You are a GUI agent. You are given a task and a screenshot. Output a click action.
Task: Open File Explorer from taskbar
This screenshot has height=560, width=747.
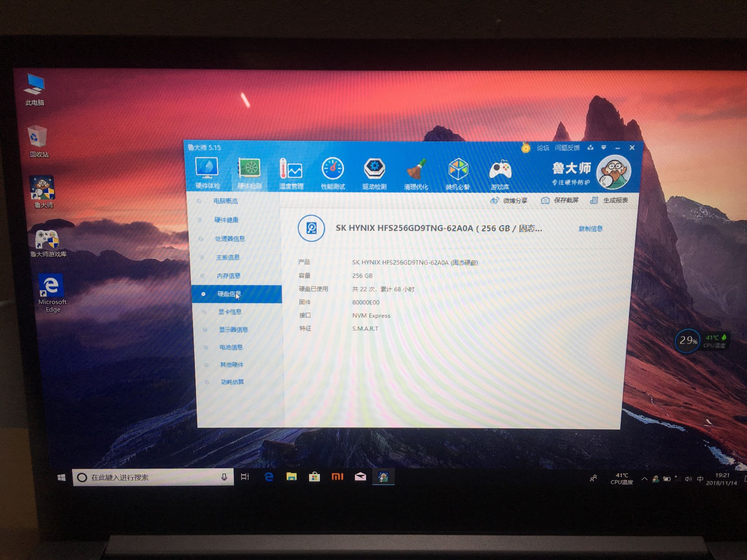click(x=291, y=477)
